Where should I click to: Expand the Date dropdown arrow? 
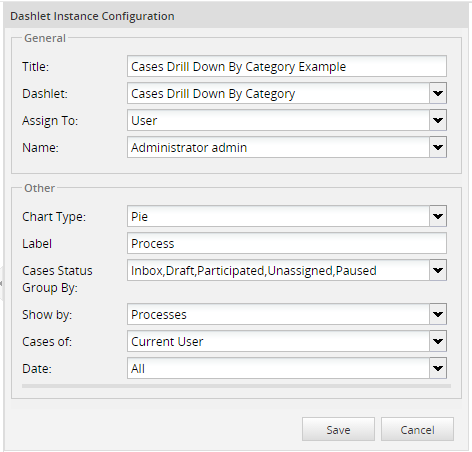(x=438, y=368)
